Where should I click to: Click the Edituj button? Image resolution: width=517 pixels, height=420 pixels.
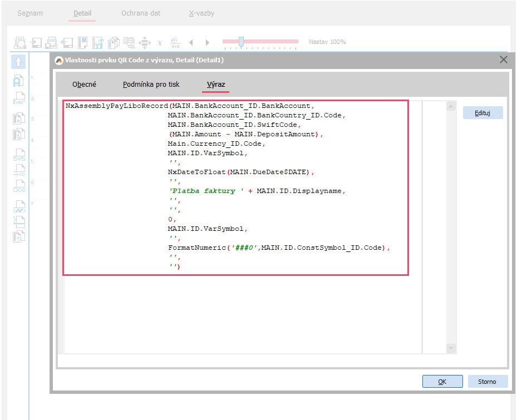482,113
